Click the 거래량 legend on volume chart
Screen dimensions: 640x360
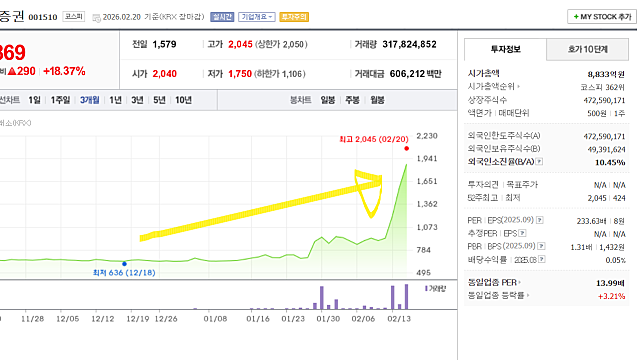(x=436, y=289)
